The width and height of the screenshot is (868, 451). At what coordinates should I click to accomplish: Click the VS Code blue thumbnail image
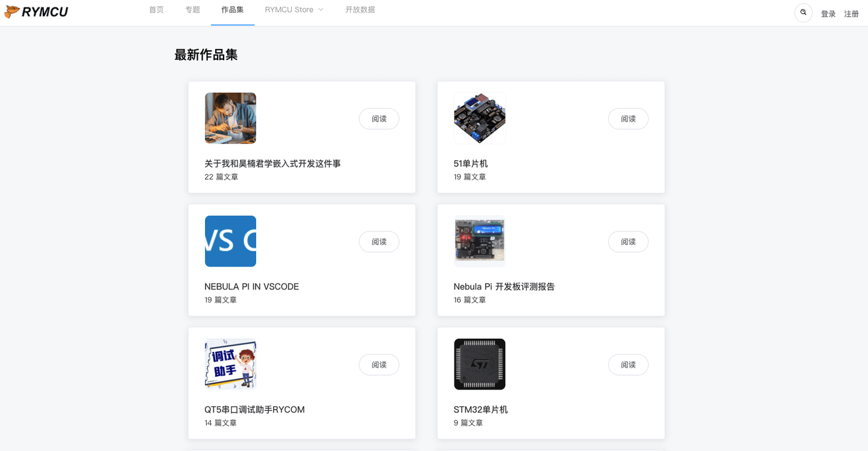[230, 241]
